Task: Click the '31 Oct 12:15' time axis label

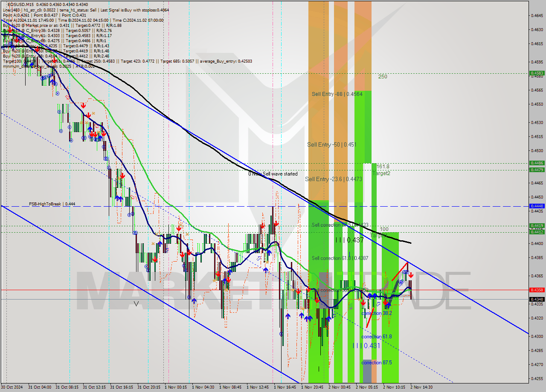Action: pos(94,387)
